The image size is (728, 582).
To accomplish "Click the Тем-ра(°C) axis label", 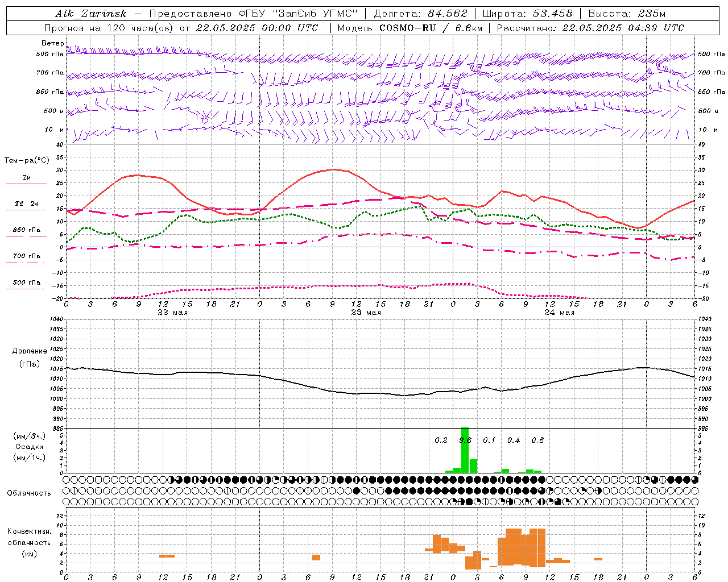I will click(27, 161).
